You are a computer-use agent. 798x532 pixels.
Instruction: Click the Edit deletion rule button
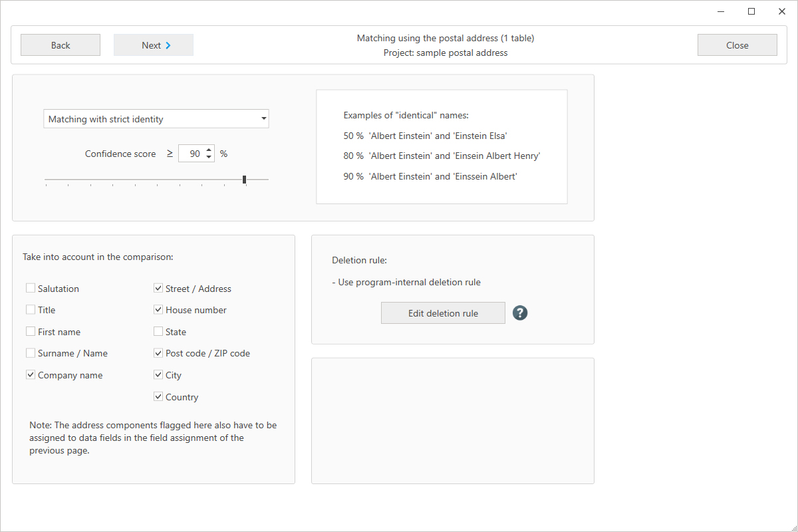pyautogui.click(x=443, y=313)
